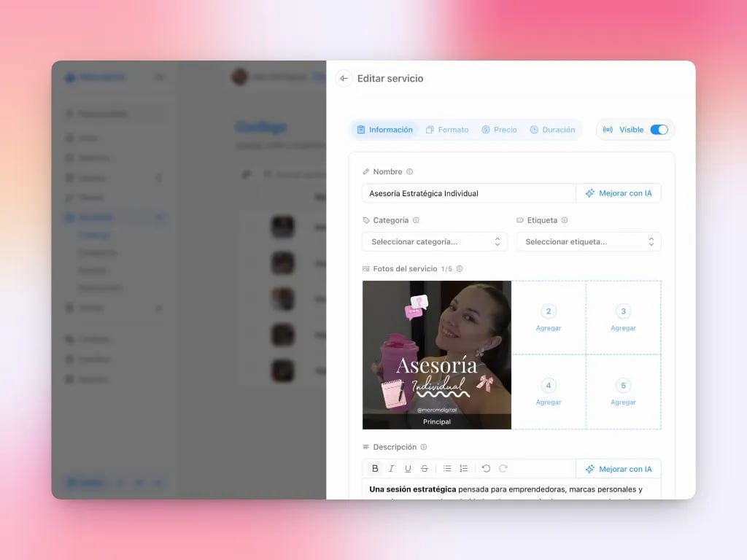The width and height of the screenshot is (747, 560).
Task: Click Mejorar con IA for the description
Action: pos(619,469)
